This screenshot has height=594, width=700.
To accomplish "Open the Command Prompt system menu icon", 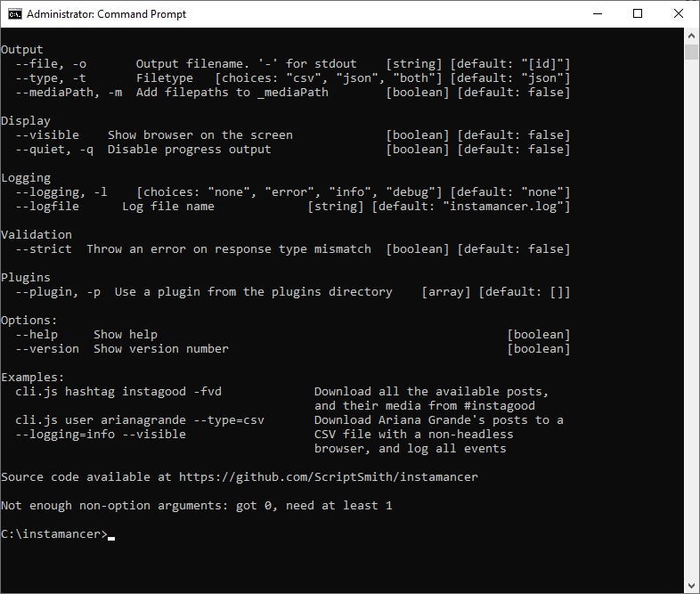I will tap(15, 14).
